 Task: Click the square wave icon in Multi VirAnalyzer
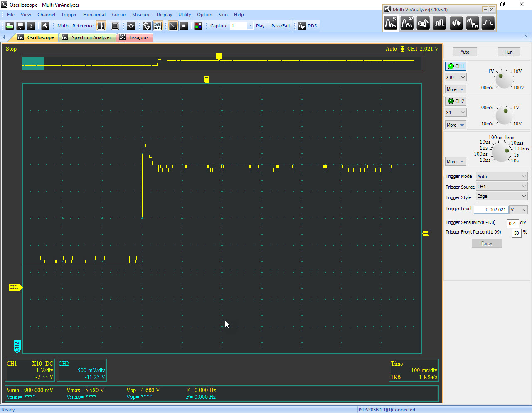[x=439, y=23]
